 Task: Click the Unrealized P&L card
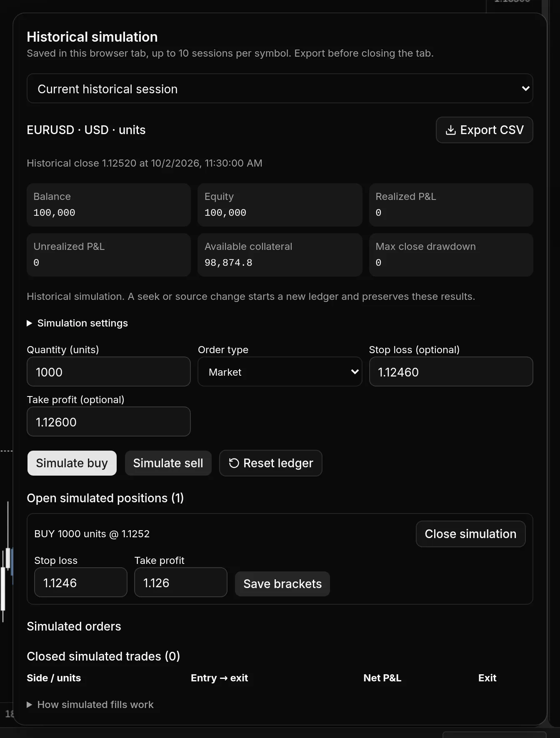[109, 255]
